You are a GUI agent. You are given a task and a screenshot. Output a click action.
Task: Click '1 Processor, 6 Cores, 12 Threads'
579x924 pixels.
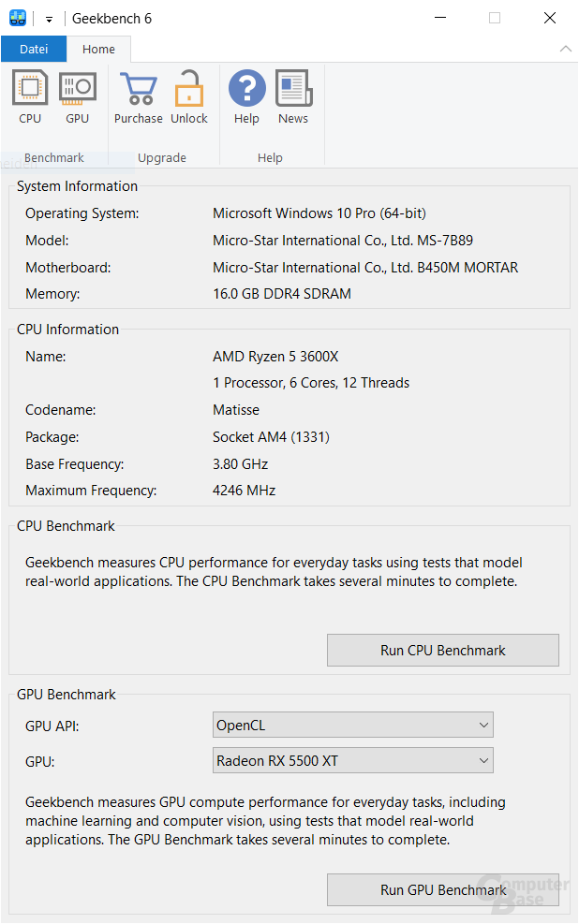pyautogui.click(x=311, y=383)
